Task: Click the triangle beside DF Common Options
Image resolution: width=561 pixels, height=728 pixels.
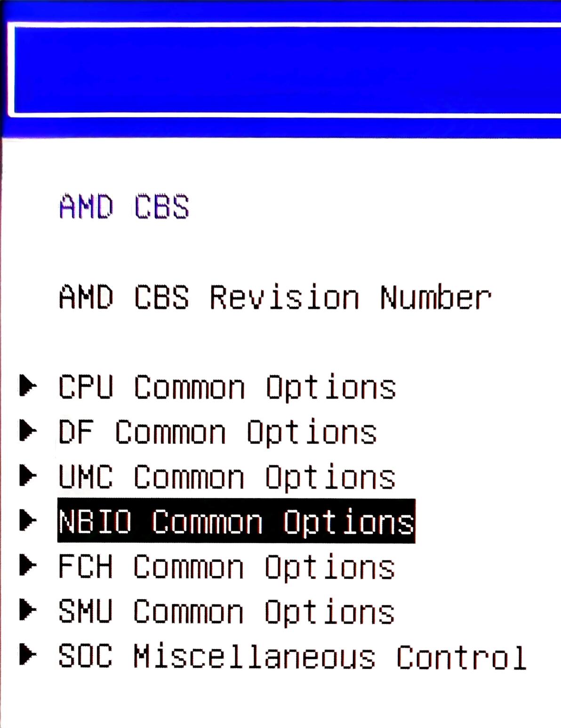Action: pyautogui.click(x=28, y=430)
